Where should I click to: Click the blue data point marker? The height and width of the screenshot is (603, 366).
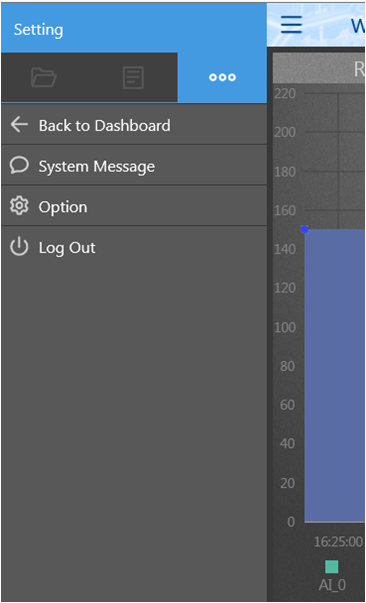pos(304,229)
